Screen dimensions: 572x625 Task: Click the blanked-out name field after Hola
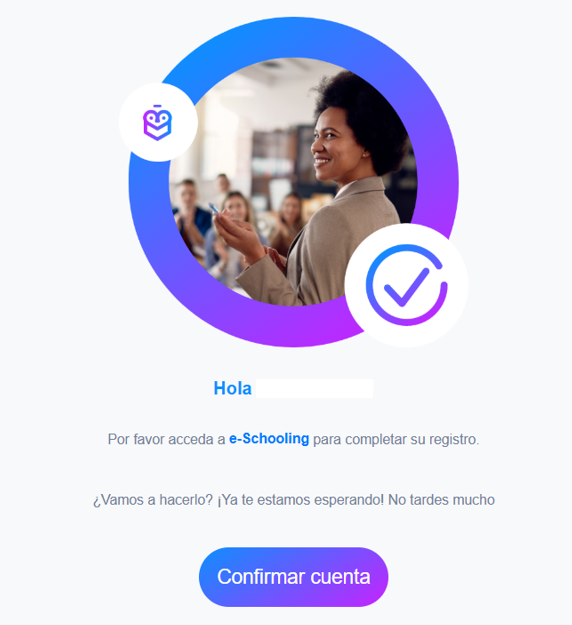point(315,389)
